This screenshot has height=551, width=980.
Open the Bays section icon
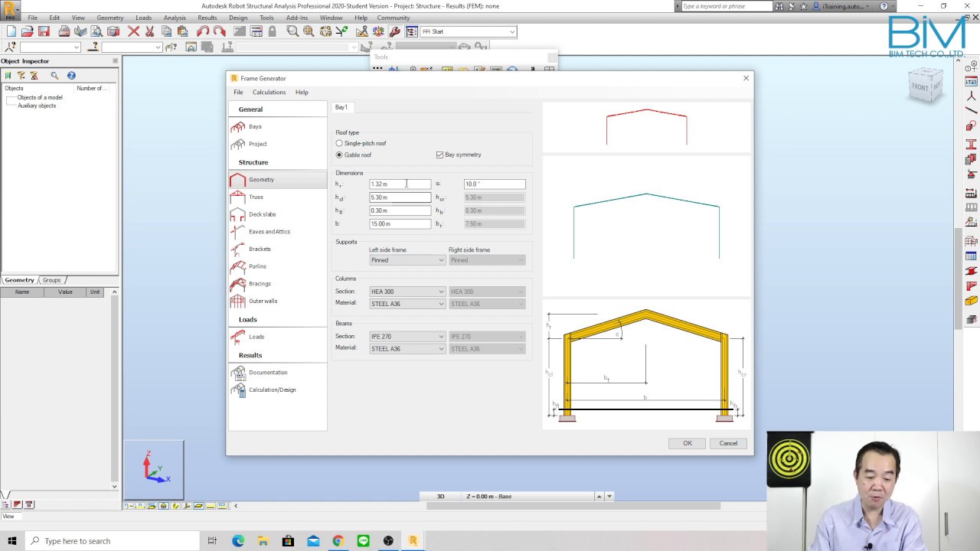pyautogui.click(x=238, y=126)
